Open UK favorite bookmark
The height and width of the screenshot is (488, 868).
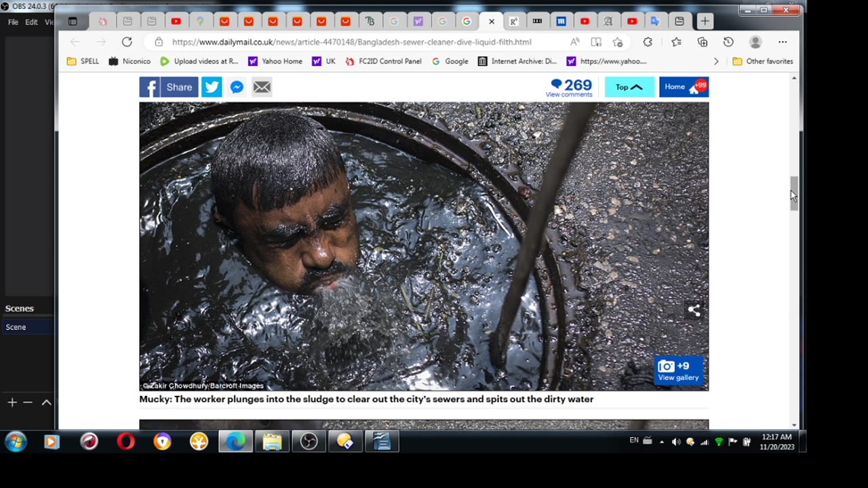click(x=323, y=61)
